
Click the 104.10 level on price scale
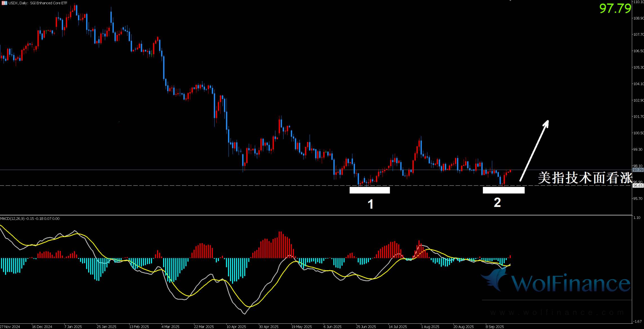point(638,84)
